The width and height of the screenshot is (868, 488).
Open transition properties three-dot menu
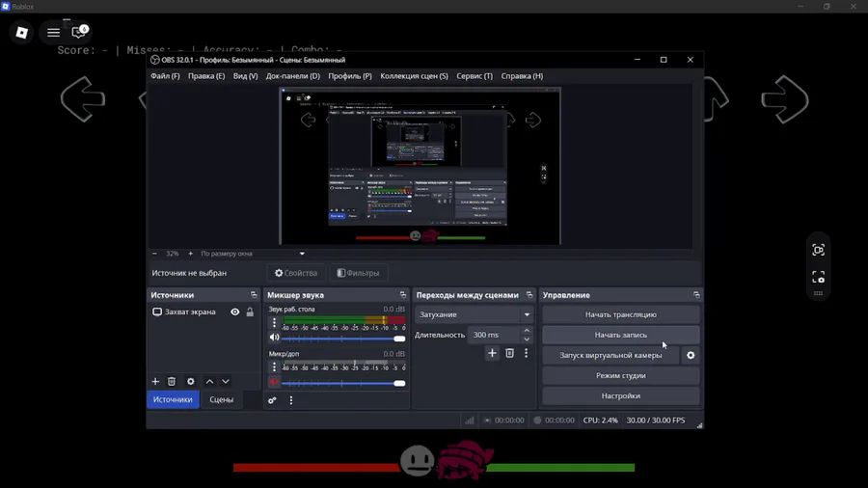(x=526, y=353)
